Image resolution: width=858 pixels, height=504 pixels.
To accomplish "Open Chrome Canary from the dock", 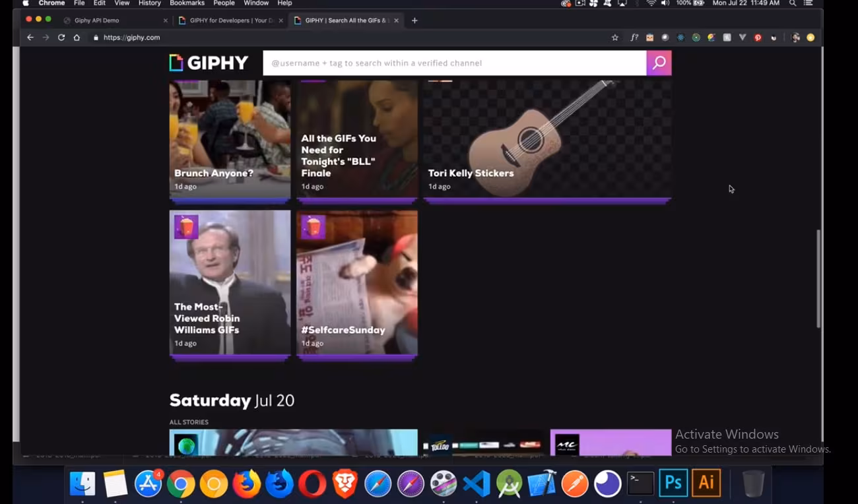I will (x=214, y=484).
